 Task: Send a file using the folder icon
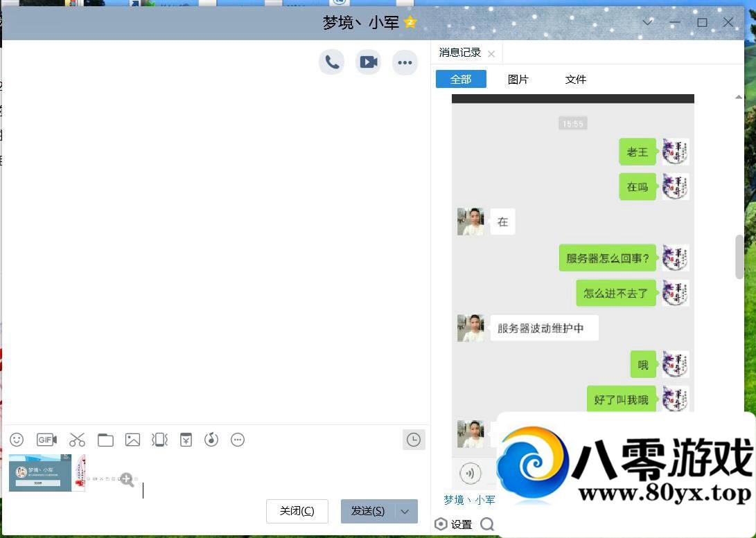[105, 440]
